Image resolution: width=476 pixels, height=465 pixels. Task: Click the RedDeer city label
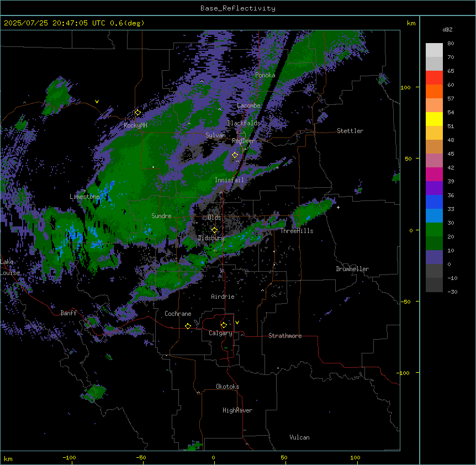pos(243,141)
